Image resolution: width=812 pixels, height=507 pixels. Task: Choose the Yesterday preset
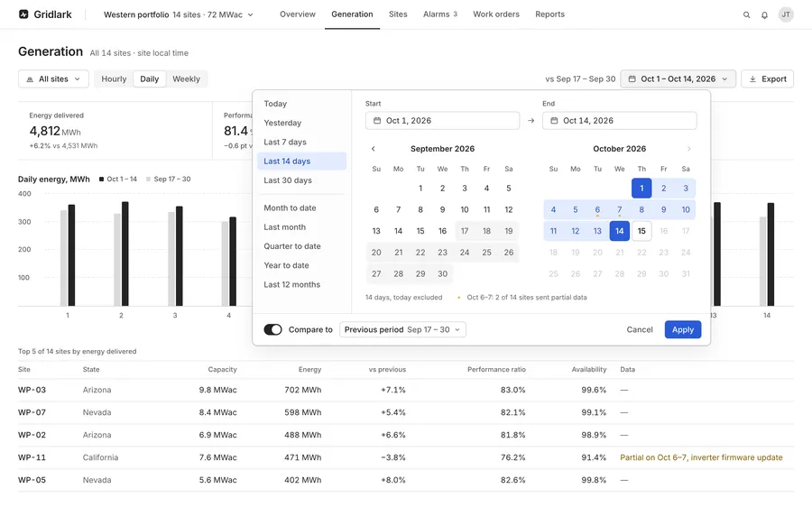(x=301, y=123)
